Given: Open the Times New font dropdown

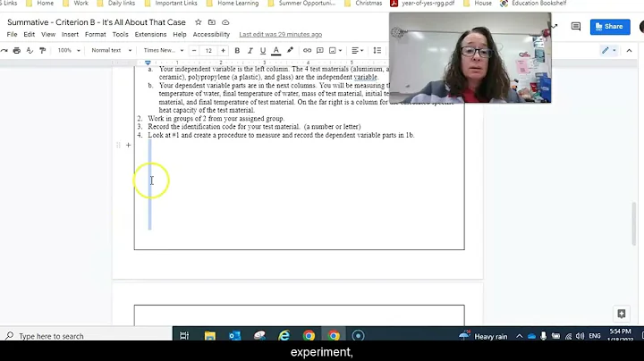Looking at the screenshot, I should pyautogui.click(x=163, y=50).
